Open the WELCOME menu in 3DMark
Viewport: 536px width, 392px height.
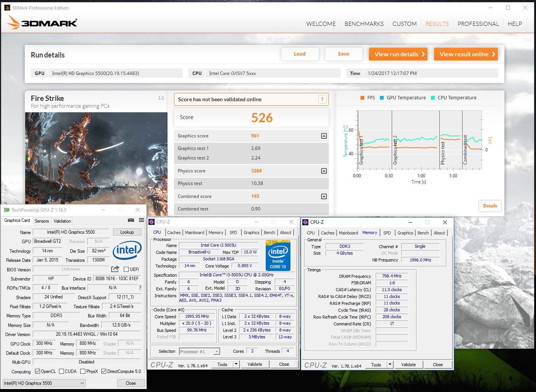click(321, 24)
